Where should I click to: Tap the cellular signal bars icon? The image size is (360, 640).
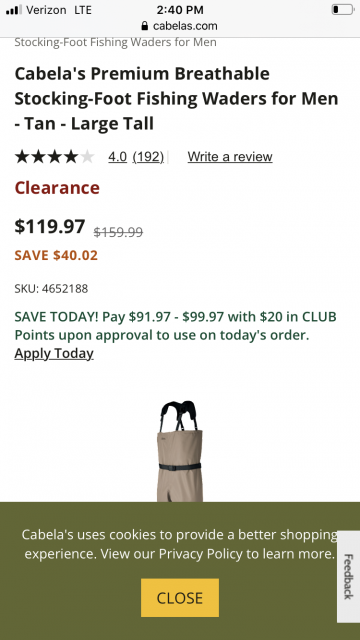pos(14,10)
